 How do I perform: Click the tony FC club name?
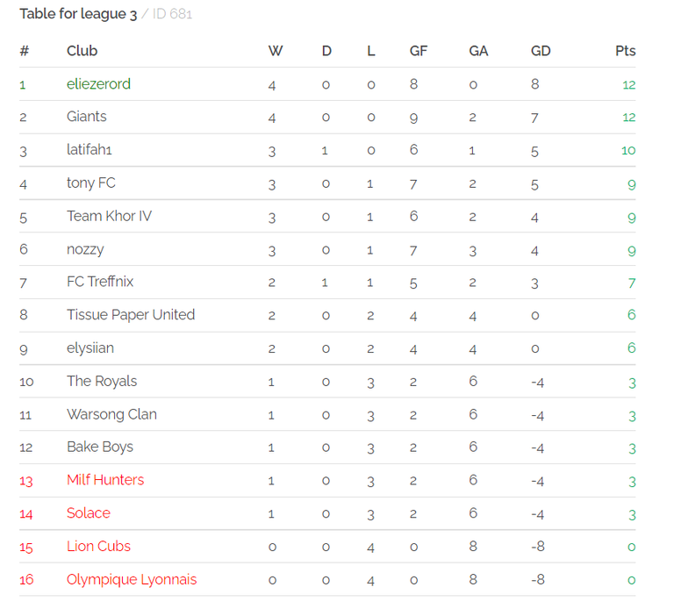click(x=91, y=183)
